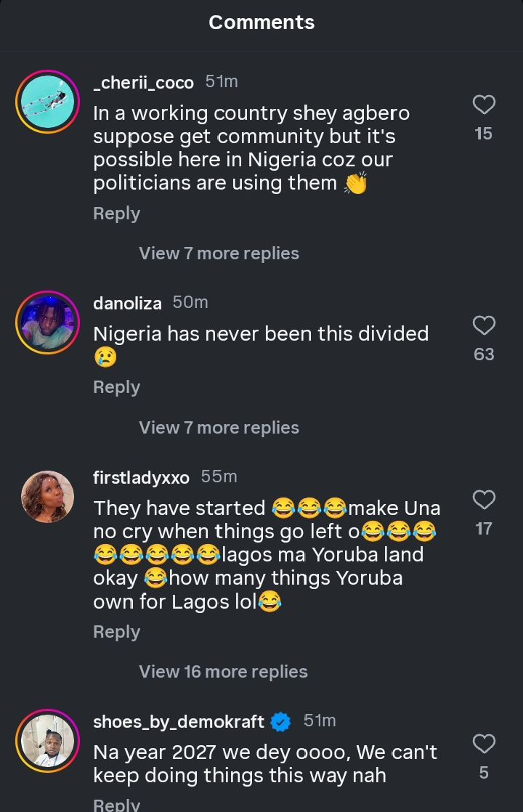Open the _cherii_coco username link
Viewport: 523px width, 812px height.
(x=143, y=83)
